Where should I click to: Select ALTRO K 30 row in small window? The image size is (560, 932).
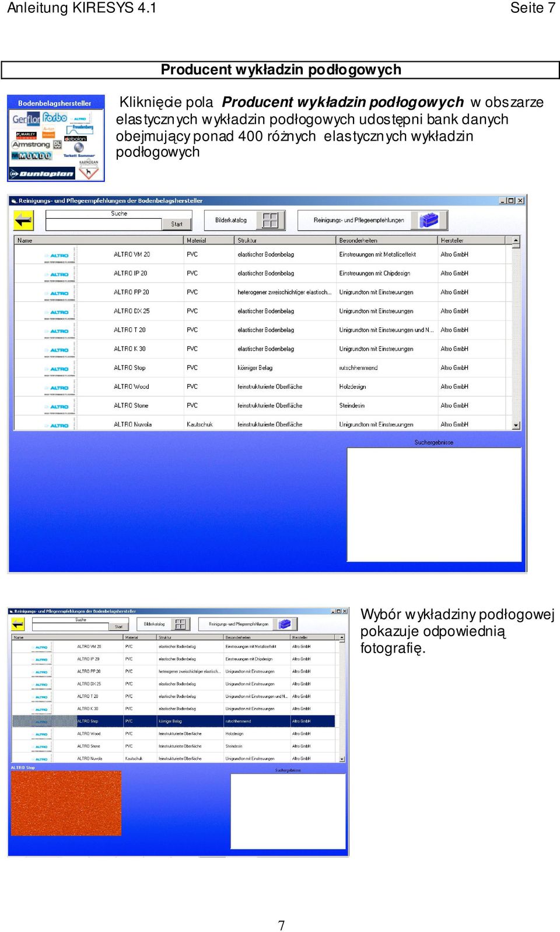[174, 708]
